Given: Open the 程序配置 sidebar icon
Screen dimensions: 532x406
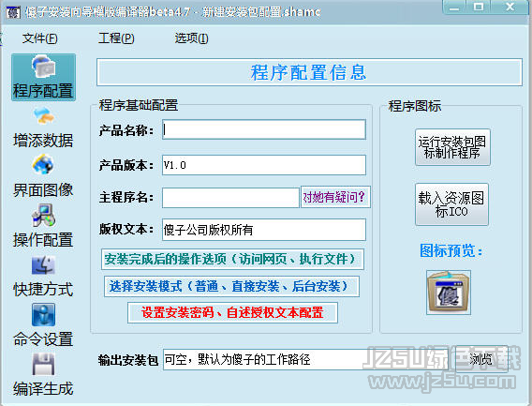Looking at the screenshot, I should pos(43,77).
